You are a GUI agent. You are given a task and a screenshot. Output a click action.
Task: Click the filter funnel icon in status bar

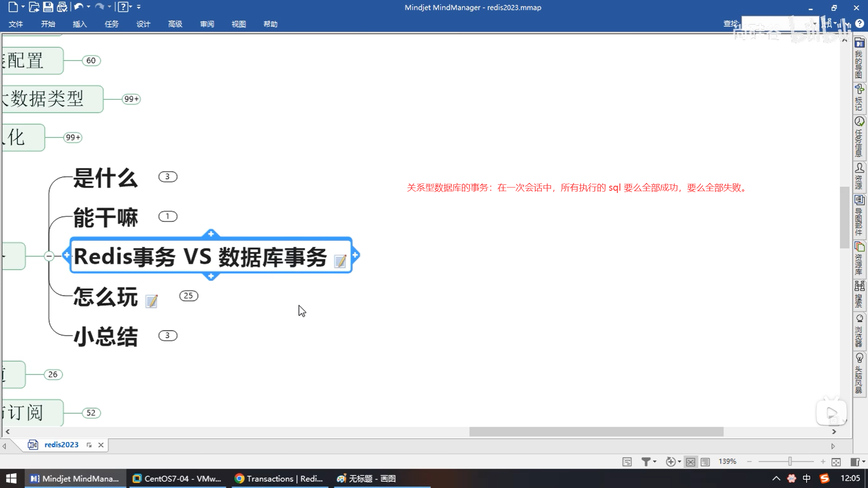[646, 462]
